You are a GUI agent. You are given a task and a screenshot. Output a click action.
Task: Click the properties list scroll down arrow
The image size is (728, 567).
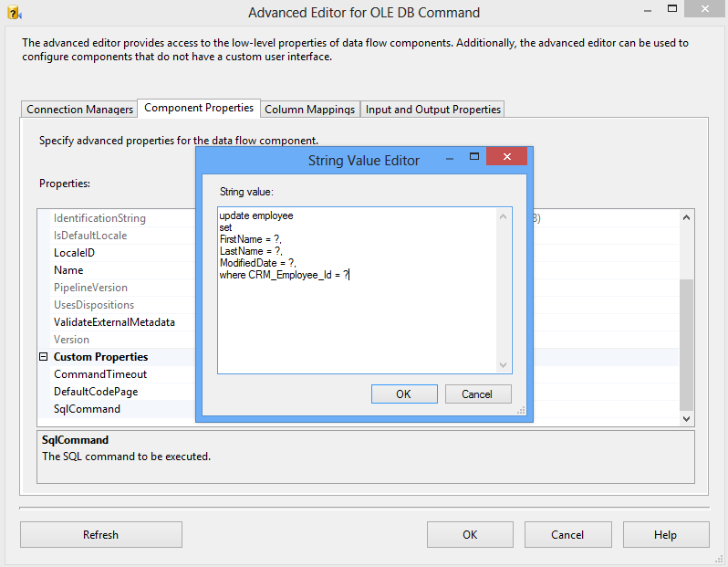click(x=687, y=418)
